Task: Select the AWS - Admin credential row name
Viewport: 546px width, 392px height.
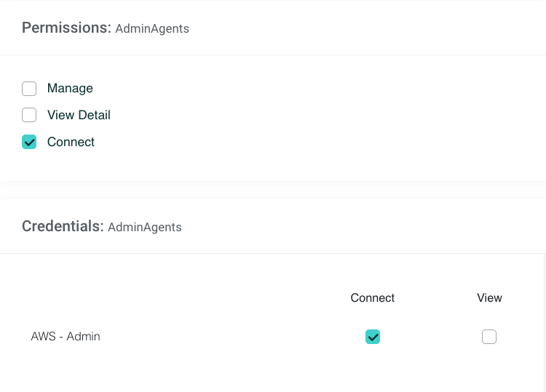Action: pyautogui.click(x=66, y=337)
